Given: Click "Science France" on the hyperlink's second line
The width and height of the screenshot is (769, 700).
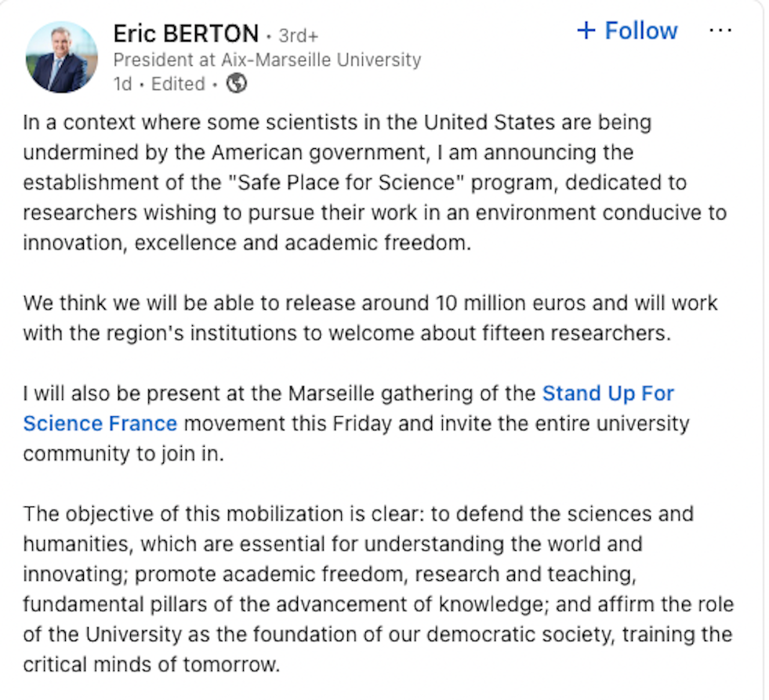Looking at the screenshot, I should [100, 423].
